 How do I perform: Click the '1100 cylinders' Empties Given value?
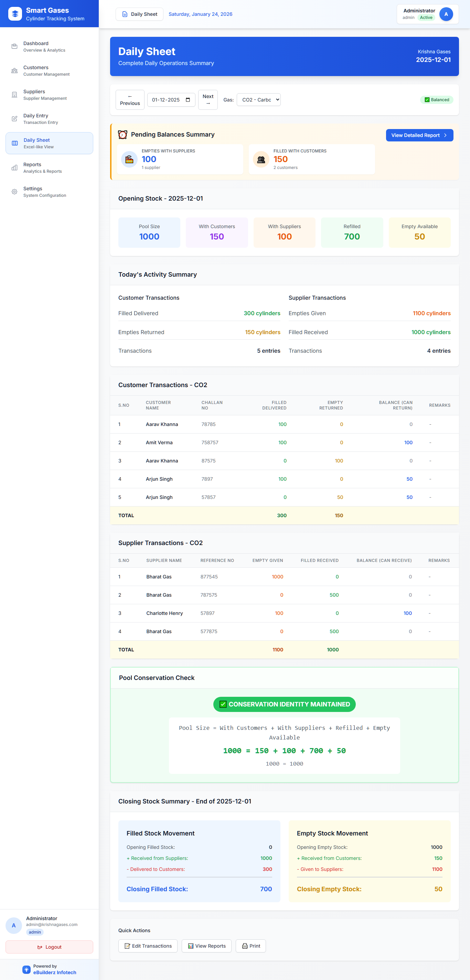pyautogui.click(x=431, y=313)
